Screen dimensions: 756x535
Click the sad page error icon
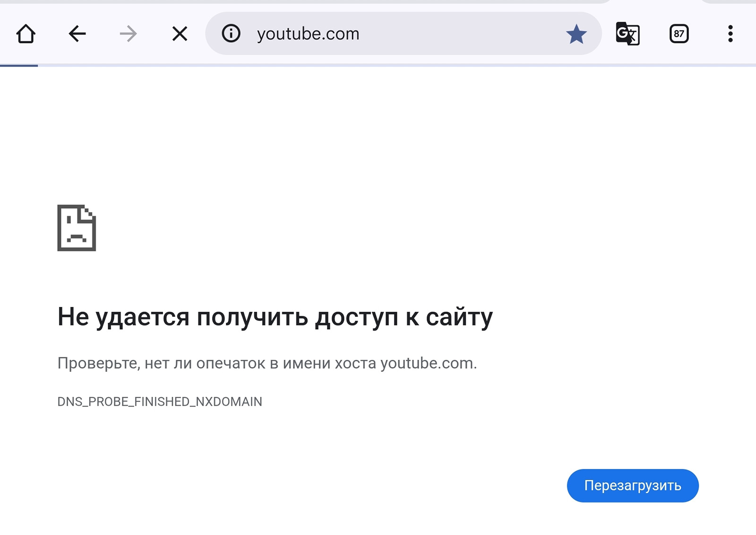77,228
